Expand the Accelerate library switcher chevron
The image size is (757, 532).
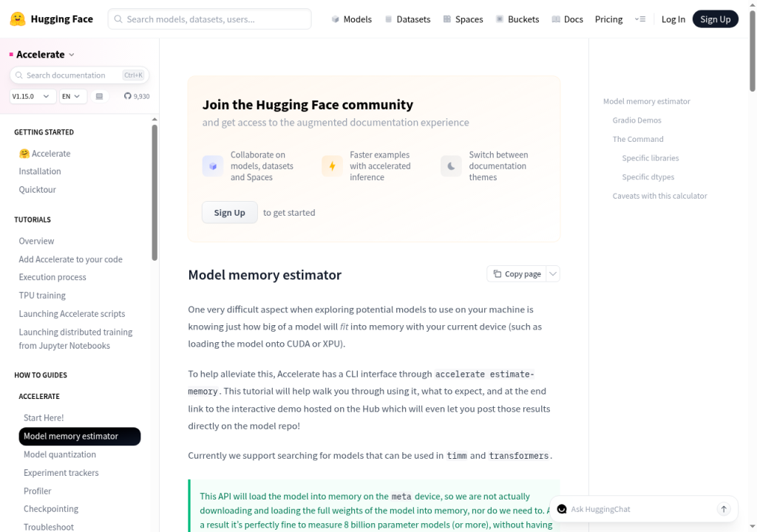point(72,55)
